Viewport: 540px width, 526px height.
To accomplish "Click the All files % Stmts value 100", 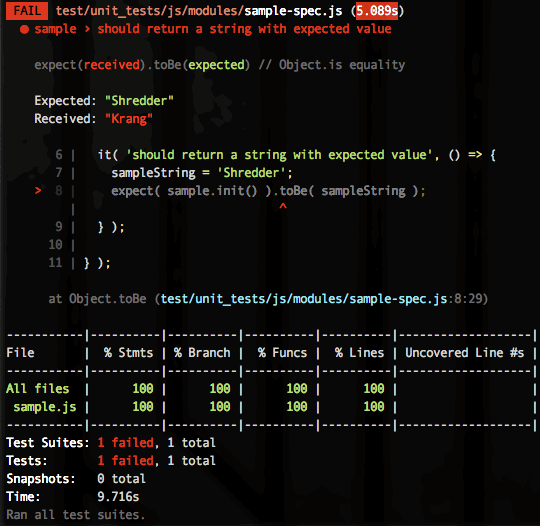I will tap(143, 389).
